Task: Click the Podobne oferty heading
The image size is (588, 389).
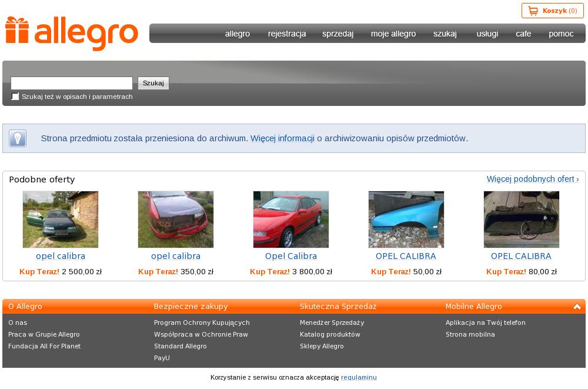Action: point(42,179)
